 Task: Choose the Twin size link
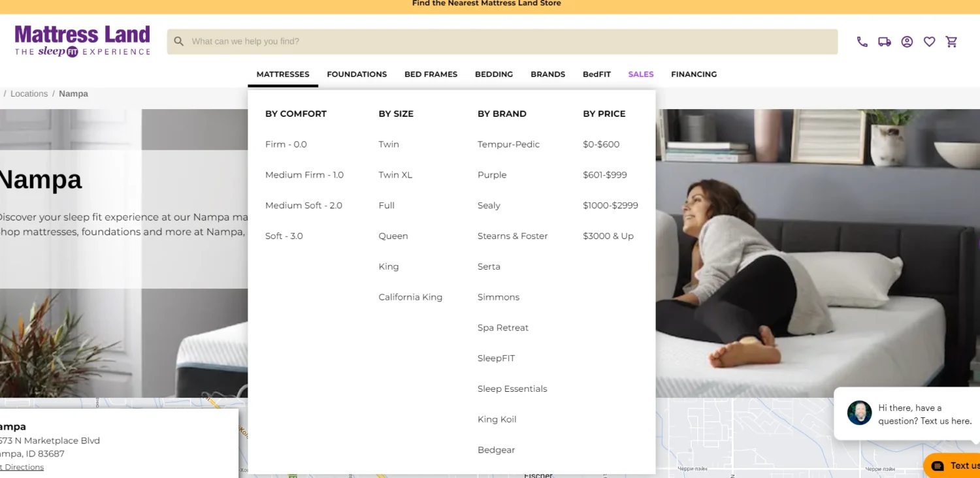pos(389,144)
